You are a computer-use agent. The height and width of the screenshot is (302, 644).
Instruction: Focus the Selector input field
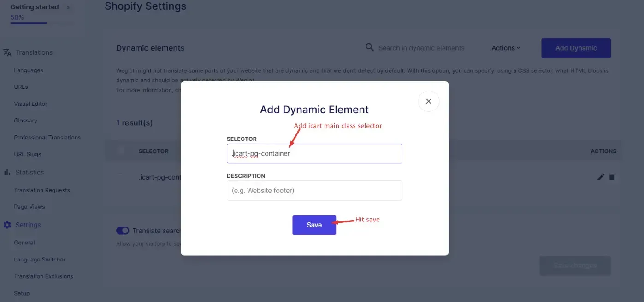314,154
